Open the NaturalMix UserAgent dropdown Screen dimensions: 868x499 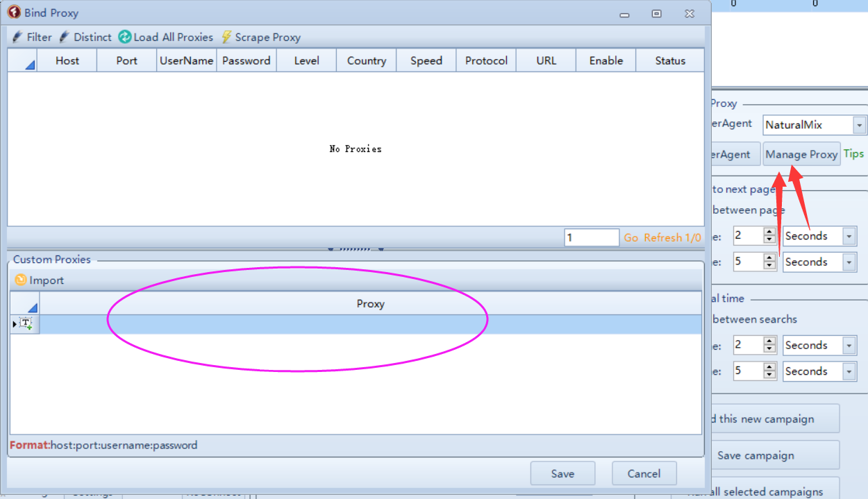pyautogui.click(x=859, y=125)
